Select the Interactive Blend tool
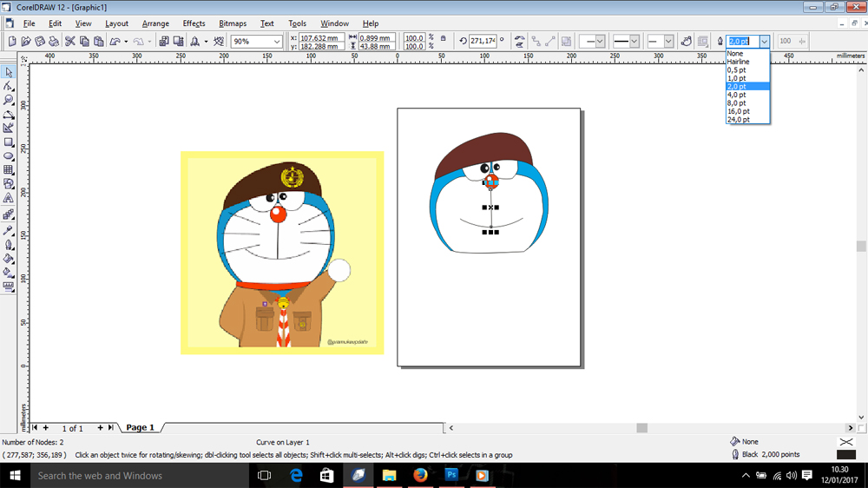Viewport: 868px width, 488px height. [9, 214]
